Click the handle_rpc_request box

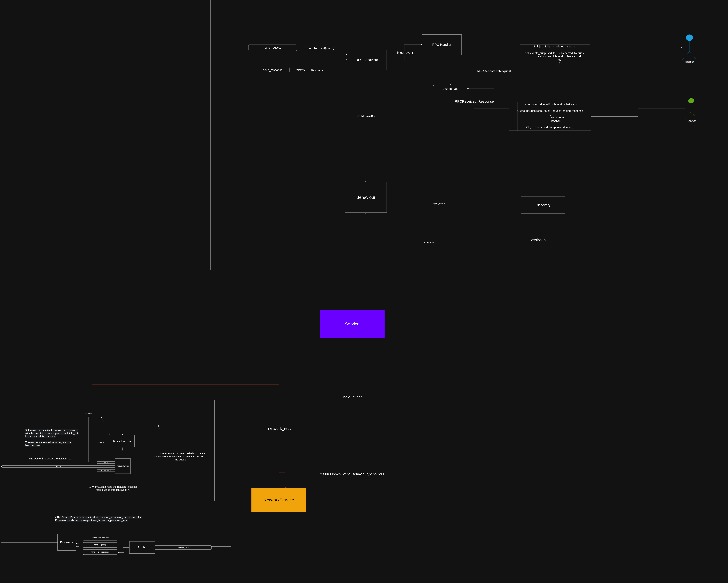pyautogui.click(x=100, y=538)
